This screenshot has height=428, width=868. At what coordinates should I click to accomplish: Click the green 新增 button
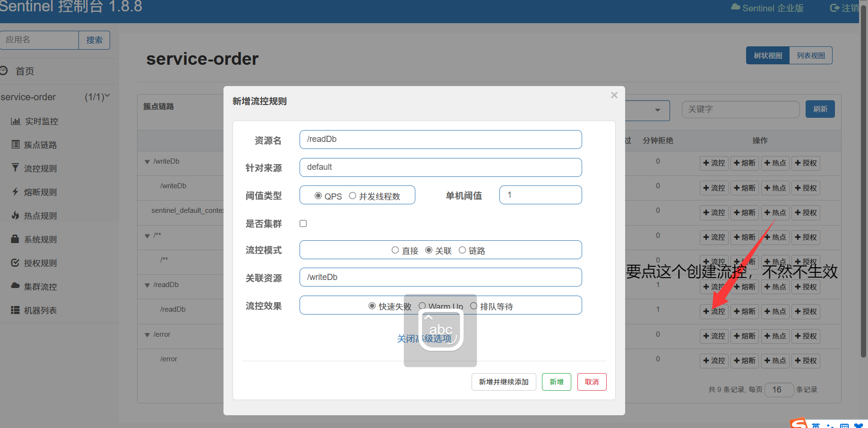(556, 382)
